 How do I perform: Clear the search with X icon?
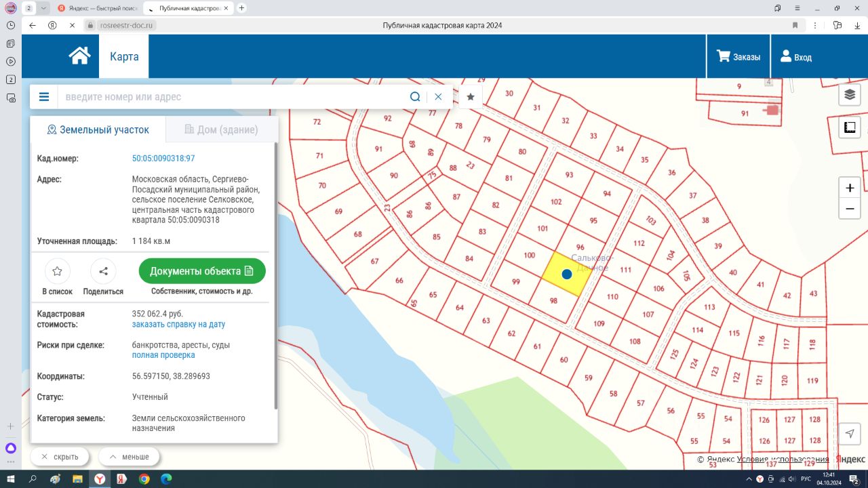point(438,97)
